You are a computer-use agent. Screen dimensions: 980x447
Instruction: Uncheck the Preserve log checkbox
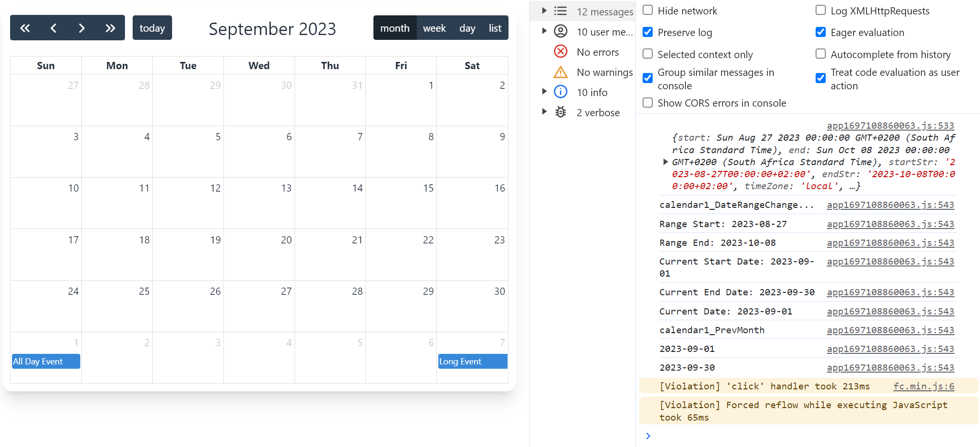pos(648,32)
